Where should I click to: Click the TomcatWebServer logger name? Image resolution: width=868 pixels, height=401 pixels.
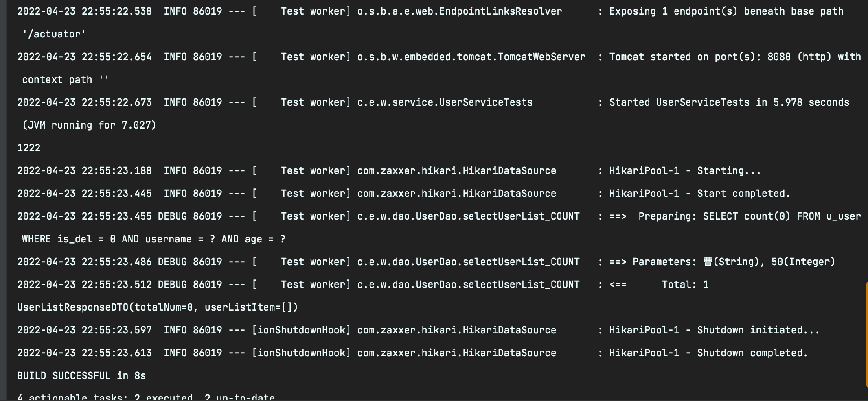[471, 57]
